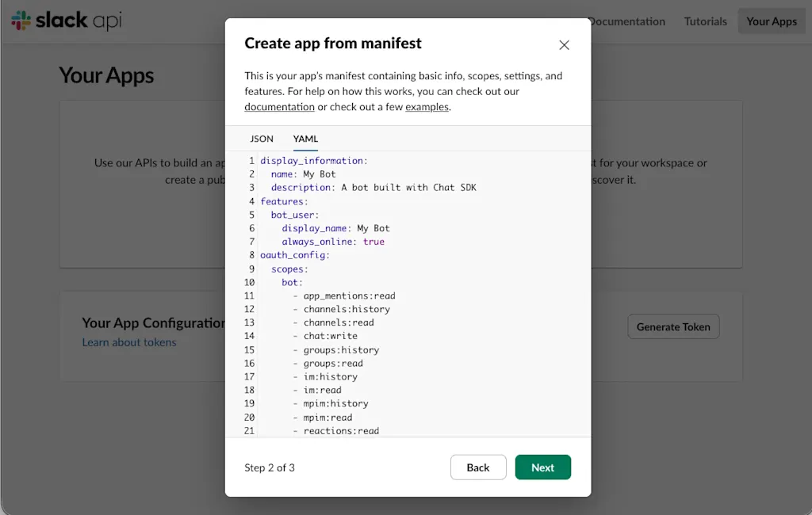Image resolution: width=812 pixels, height=515 pixels.
Task: Click the bot_user: line
Action: coord(295,215)
